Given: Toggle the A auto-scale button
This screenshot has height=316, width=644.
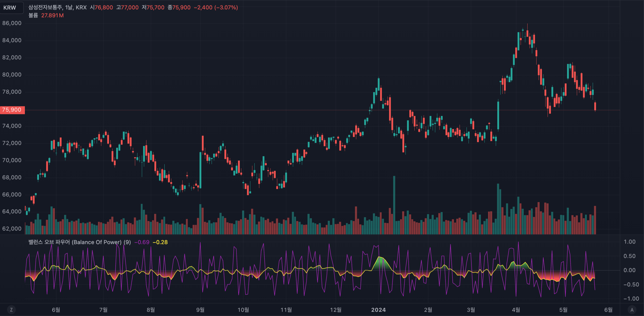Looking at the screenshot, I should point(632,310).
